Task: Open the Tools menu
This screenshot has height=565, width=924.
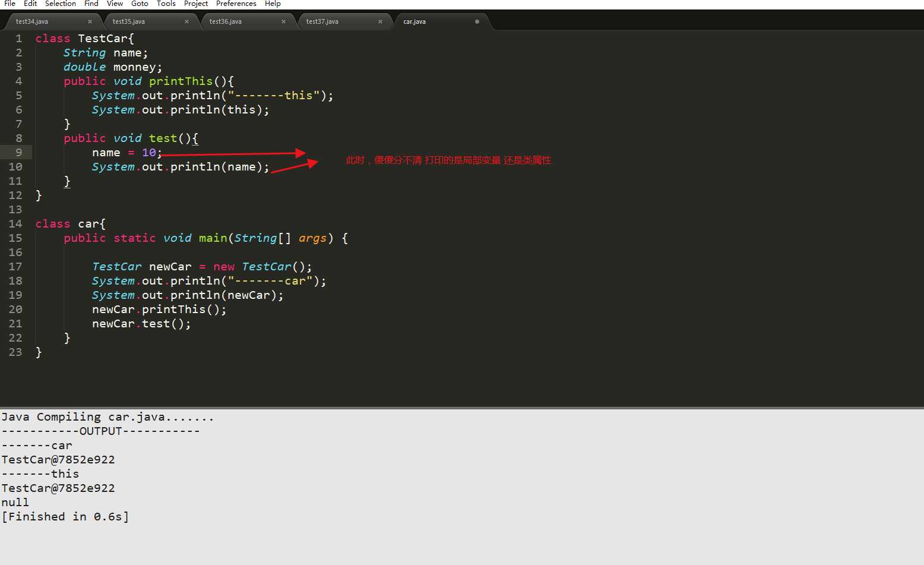Action: click(166, 4)
